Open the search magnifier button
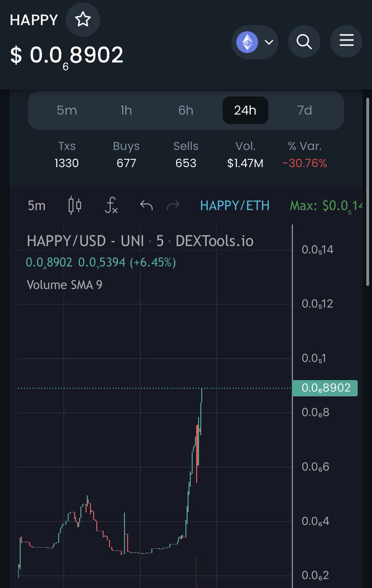This screenshot has height=588, width=372. click(x=304, y=42)
